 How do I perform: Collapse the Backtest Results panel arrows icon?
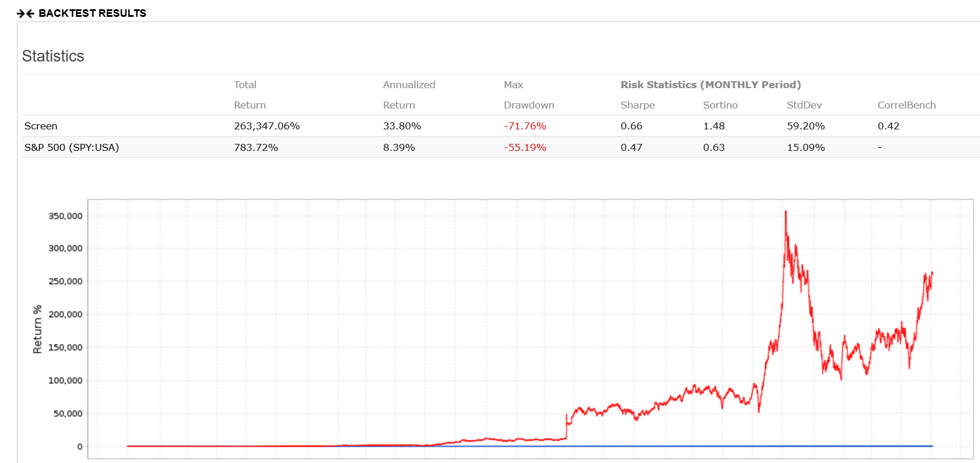26,13
